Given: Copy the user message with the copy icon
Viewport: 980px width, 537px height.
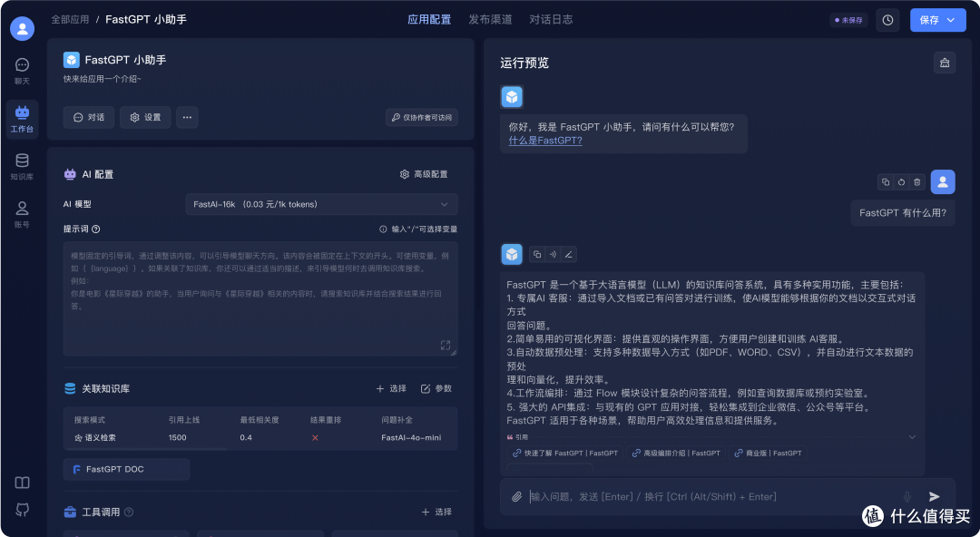Looking at the screenshot, I should [x=886, y=181].
